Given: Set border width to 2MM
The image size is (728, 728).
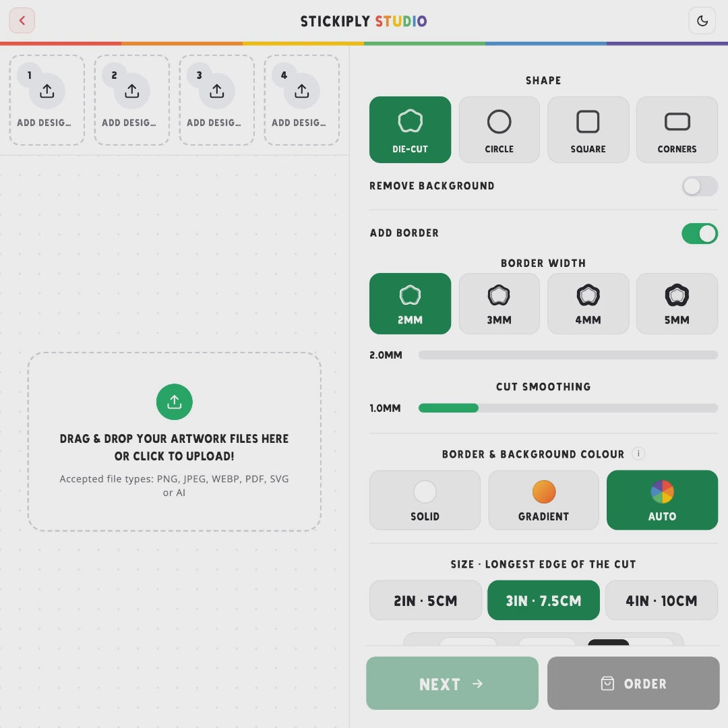Looking at the screenshot, I should pyautogui.click(x=410, y=303).
